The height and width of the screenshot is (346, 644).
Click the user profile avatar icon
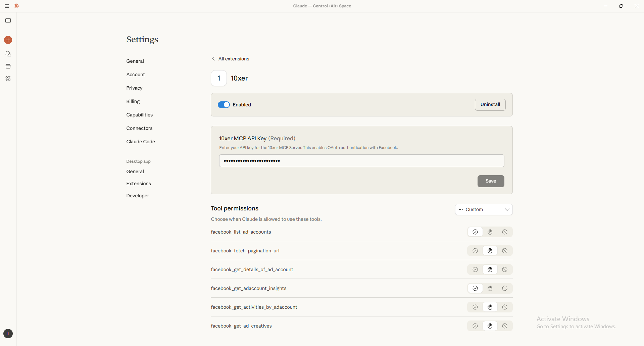coord(8,334)
